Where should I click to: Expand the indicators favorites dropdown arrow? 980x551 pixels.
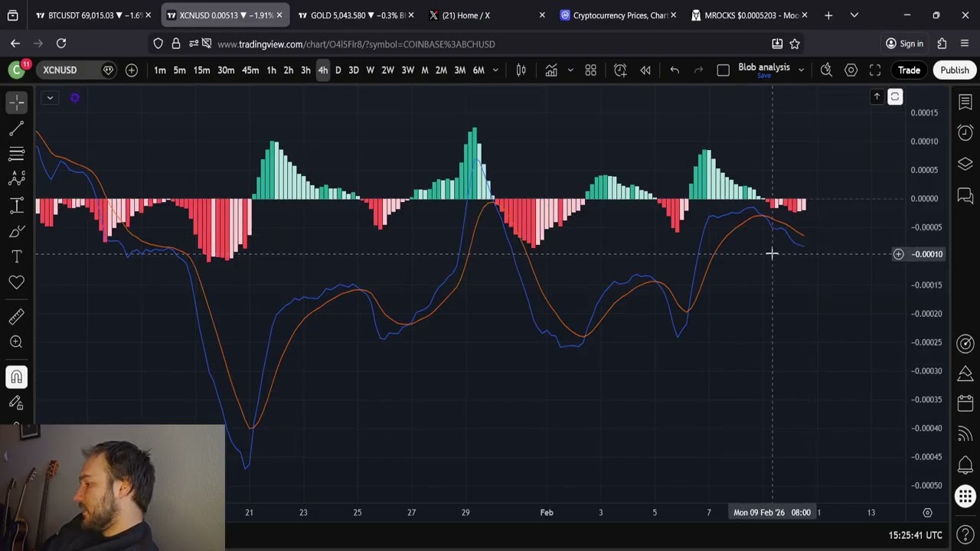570,70
